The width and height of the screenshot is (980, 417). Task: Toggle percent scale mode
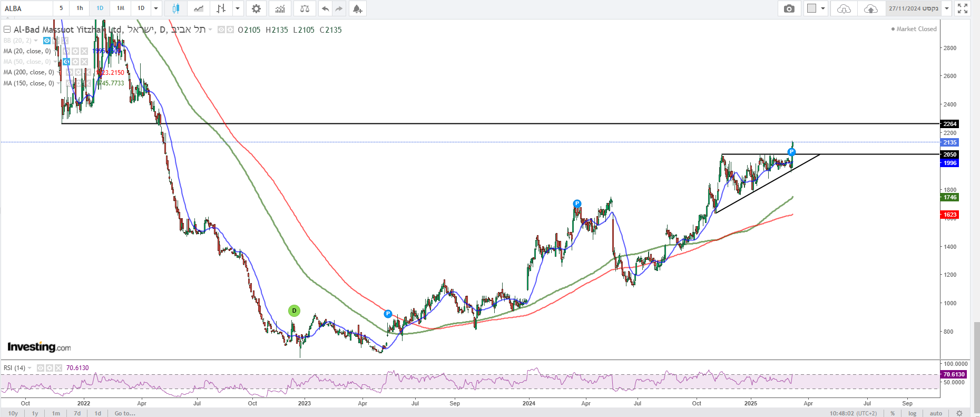coord(893,413)
